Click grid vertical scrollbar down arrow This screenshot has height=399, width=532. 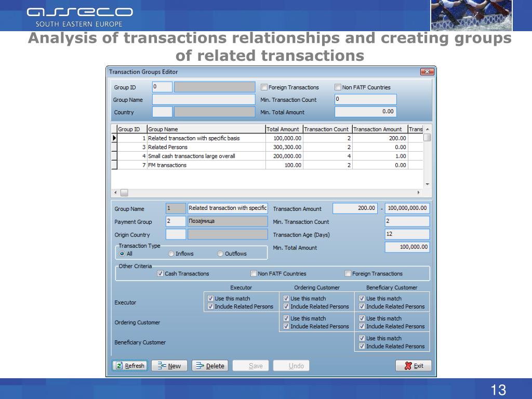pyautogui.click(x=428, y=184)
